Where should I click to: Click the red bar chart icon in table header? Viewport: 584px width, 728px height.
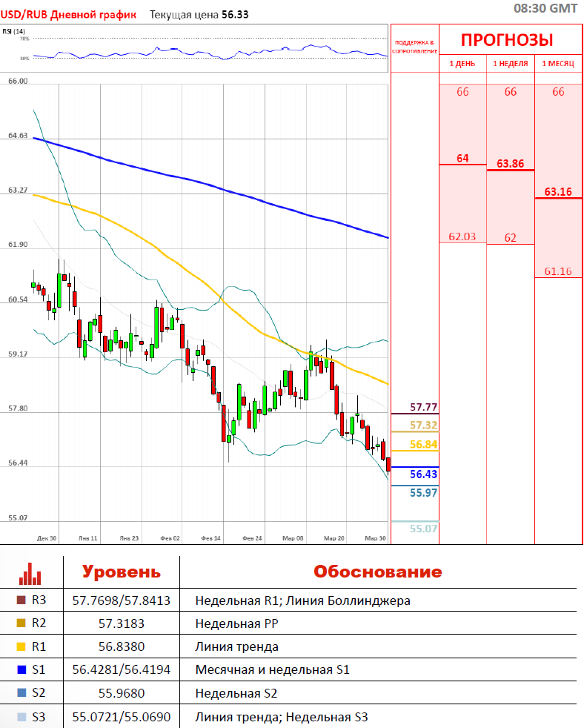[x=30, y=572]
